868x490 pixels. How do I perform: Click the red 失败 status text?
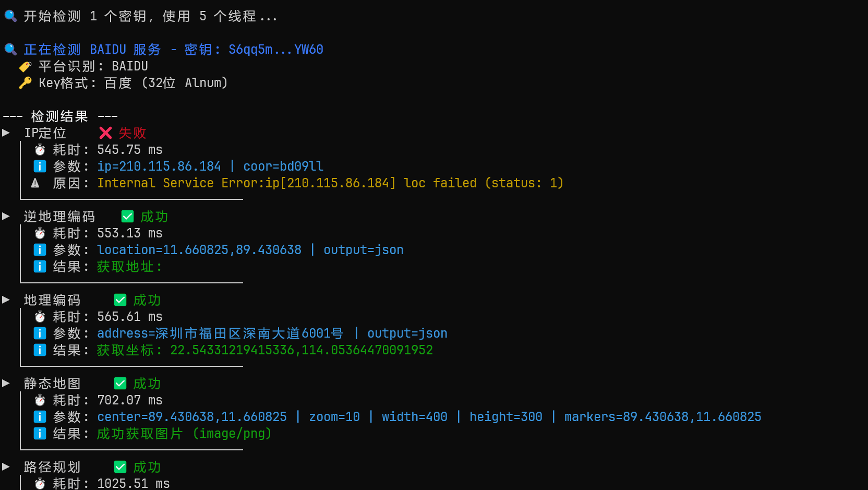point(132,133)
